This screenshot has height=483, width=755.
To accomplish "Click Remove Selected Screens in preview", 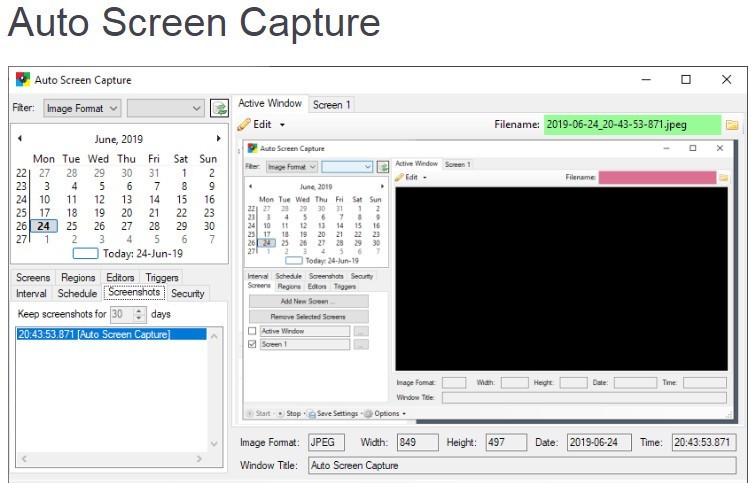I will (309, 316).
